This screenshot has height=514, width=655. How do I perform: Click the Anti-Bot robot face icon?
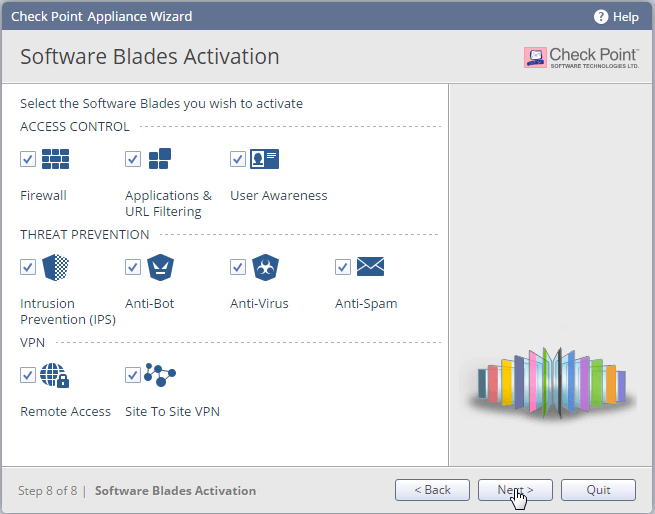(x=160, y=267)
